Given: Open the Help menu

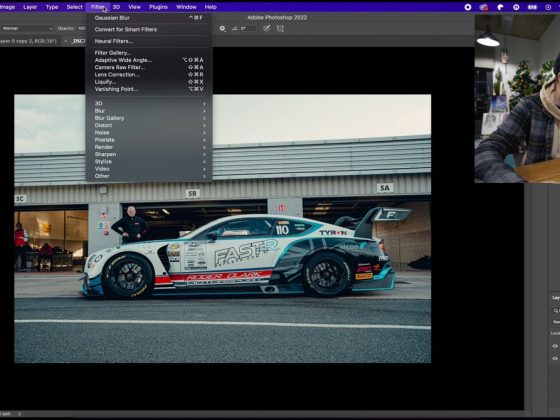Looking at the screenshot, I should pos(211,7).
